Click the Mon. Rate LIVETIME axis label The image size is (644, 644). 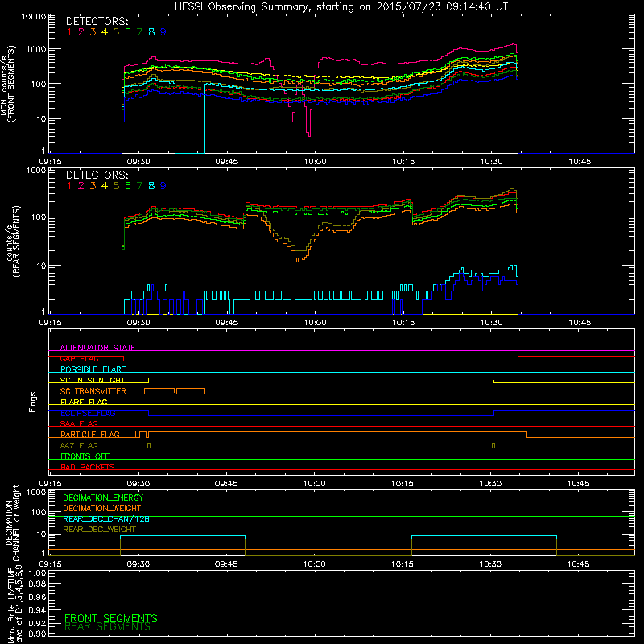tap(14, 604)
